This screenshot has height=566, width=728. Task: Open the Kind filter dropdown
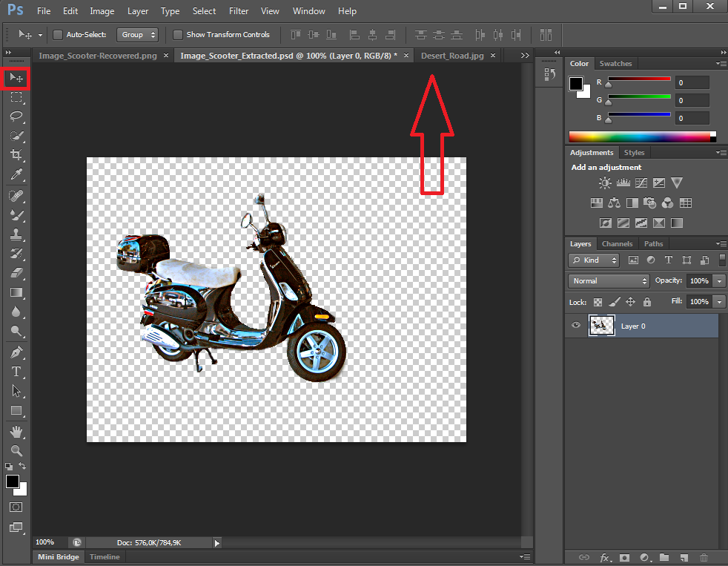593,260
